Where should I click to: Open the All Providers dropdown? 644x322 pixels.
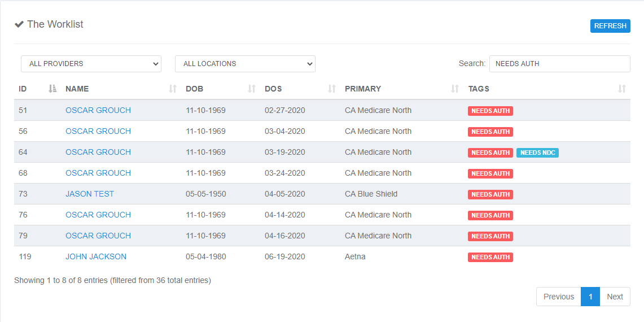[x=91, y=64]
